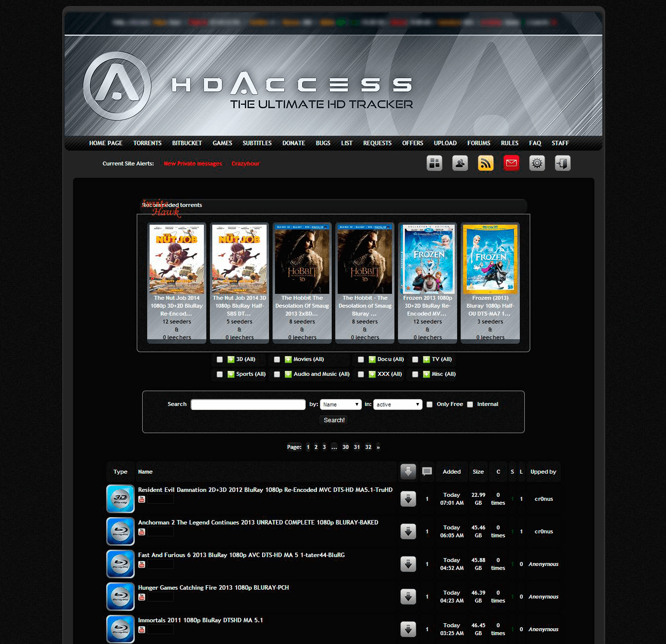
Task: Open the SUBTITLES navigation item
Action: tap(257, 143)
